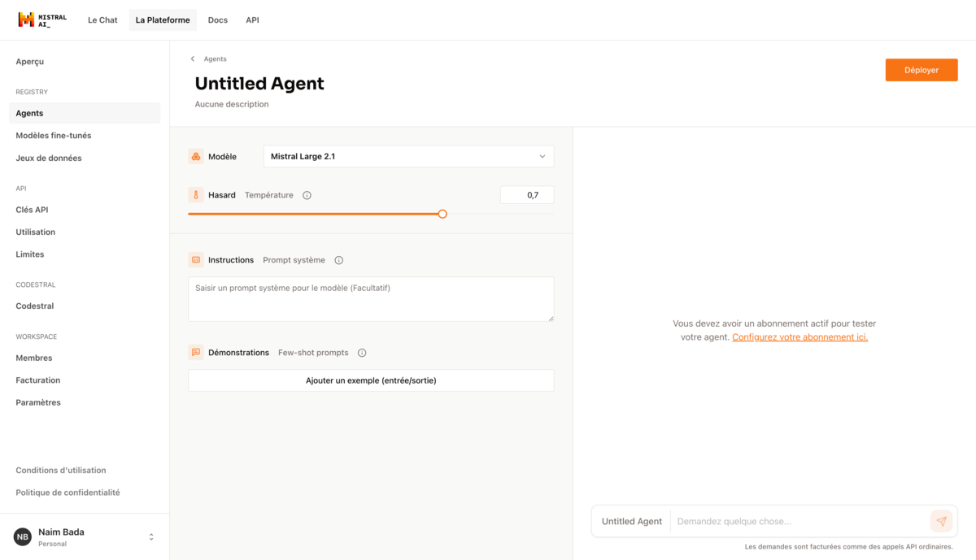976x560 pixels.
Task: Open the API tab in top navigation
Action: 252,20
